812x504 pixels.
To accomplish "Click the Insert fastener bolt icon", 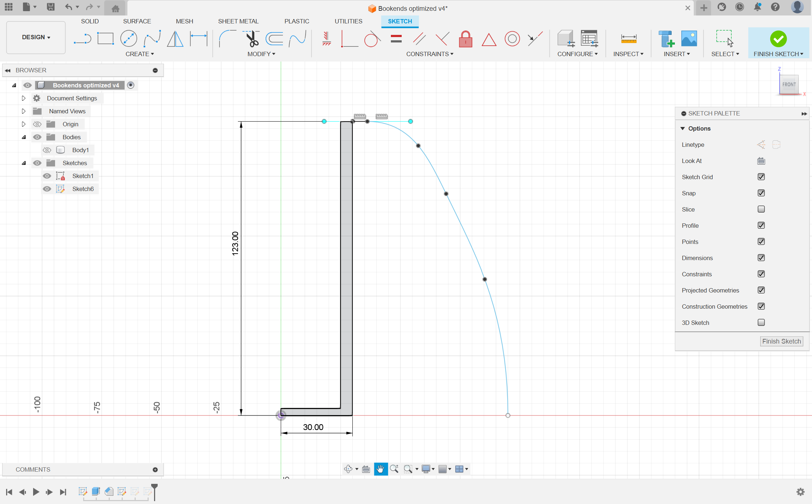I will tap(666, 38).
